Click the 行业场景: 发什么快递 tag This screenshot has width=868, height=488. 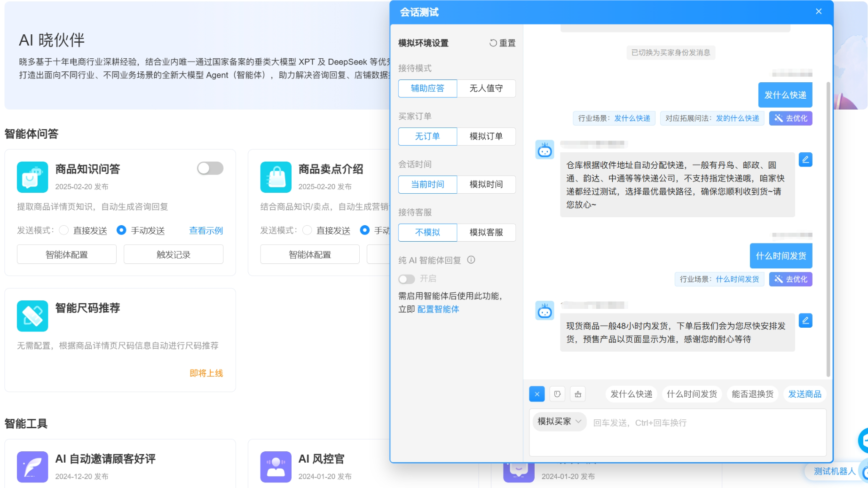point(614,118)
